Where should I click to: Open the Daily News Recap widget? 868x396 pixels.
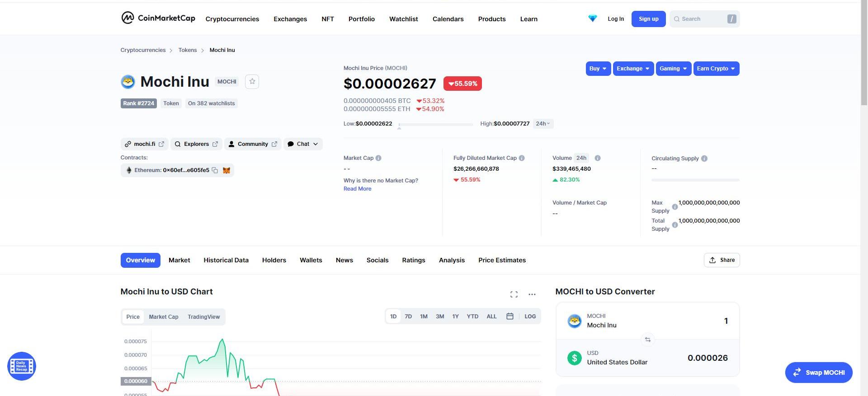[22, 366]
